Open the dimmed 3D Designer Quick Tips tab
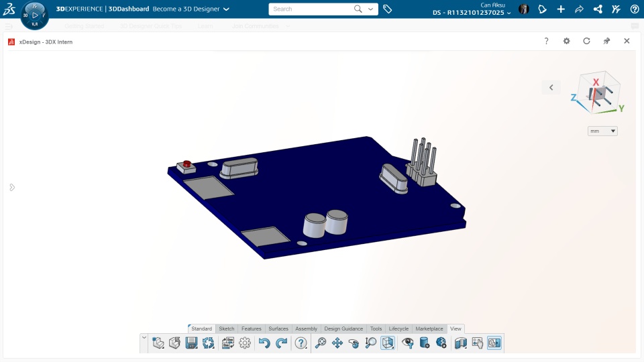The width and height of the screenshot is (644, 362). click(151, 26)
